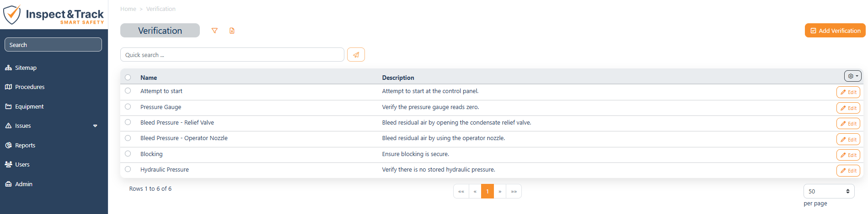Open Sitemap in the sidebar

pos(26,68)
